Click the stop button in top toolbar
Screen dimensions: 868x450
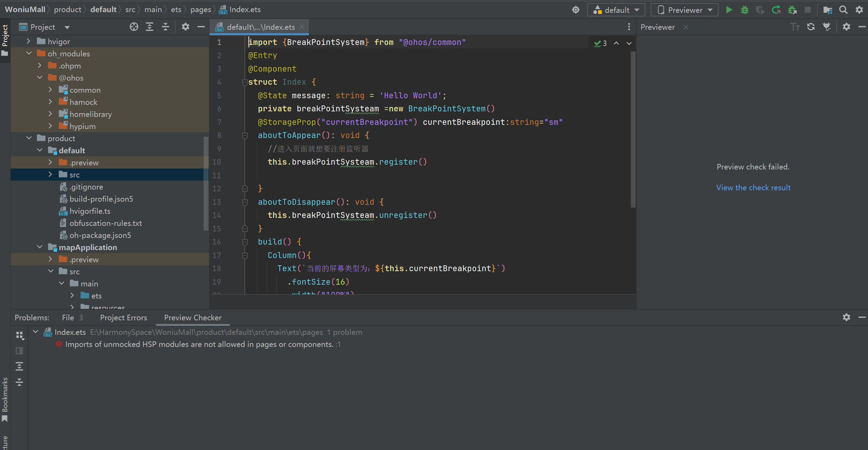(808, 10)
